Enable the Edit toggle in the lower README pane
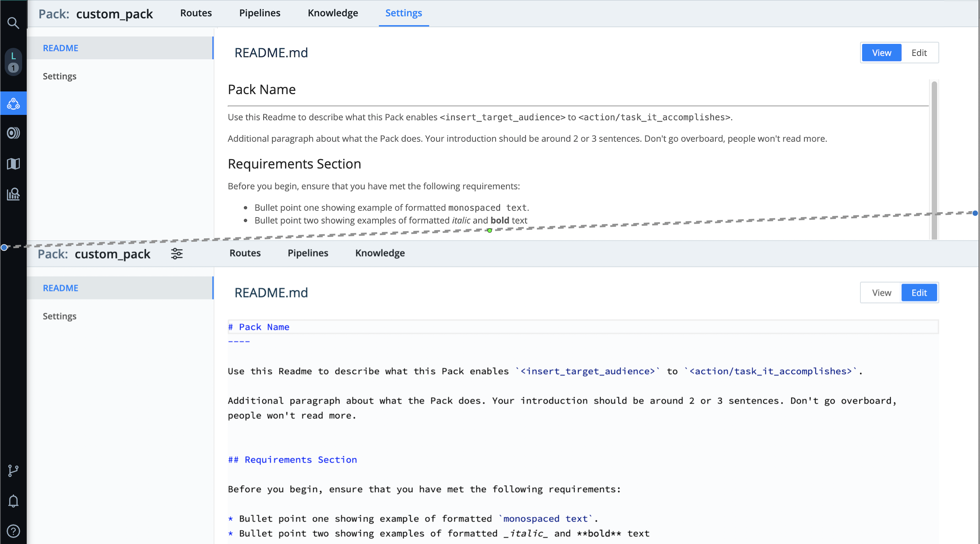The height and width of the screenshot is (544, 980). [x=919, y=292]
